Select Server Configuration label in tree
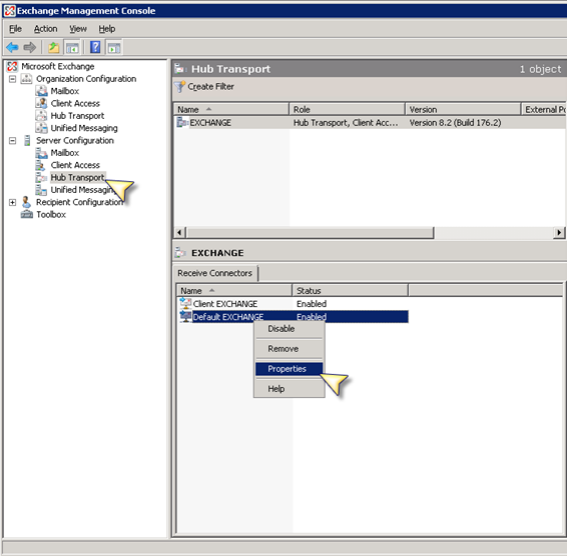This screenshot has height=556, width=567. 75,141
